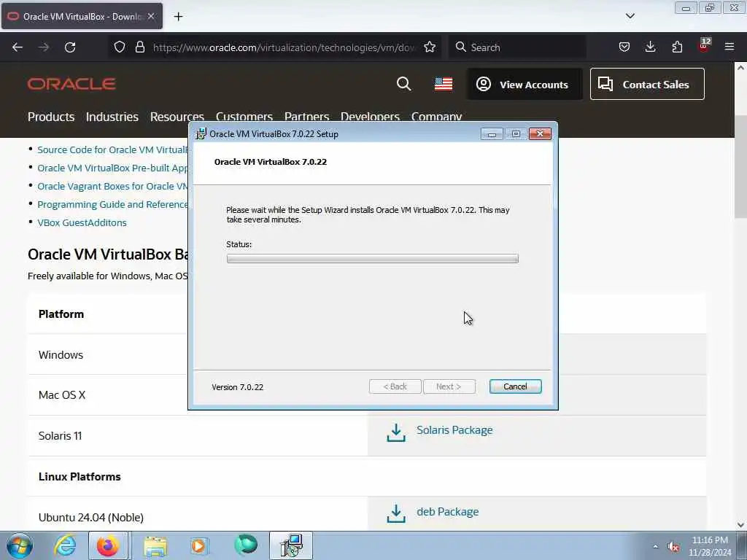Click Ubuntu 24.04 (Noble) row label
747x560 pixels.
point(91,517)
